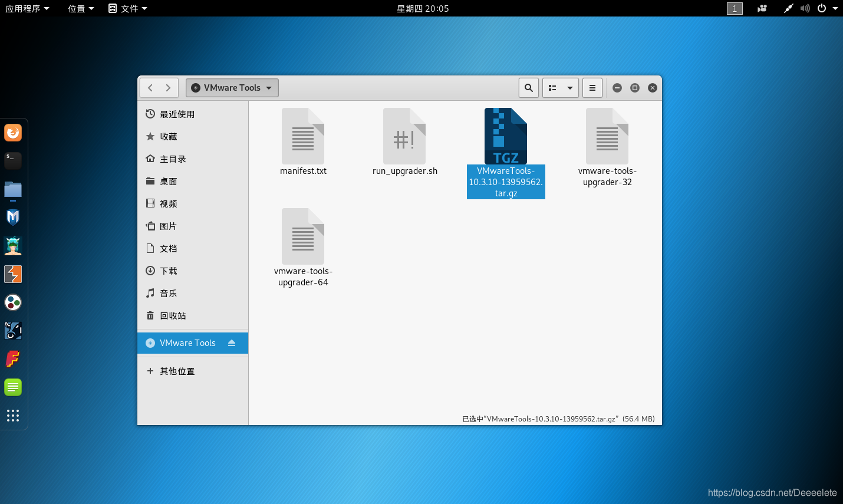Open 最近使用 in sidebar
The width and height of the screenshot is (843, 504).
coord(193,114)
